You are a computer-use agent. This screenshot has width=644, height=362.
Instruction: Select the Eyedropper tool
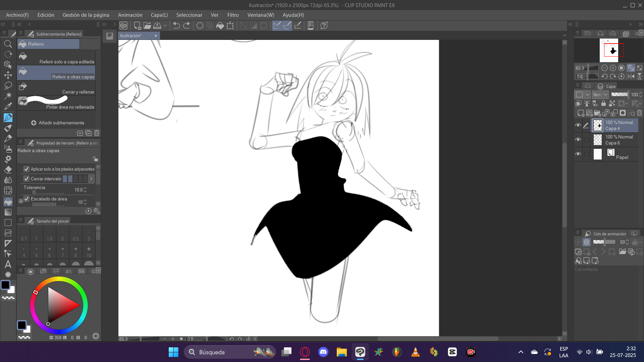8,107
